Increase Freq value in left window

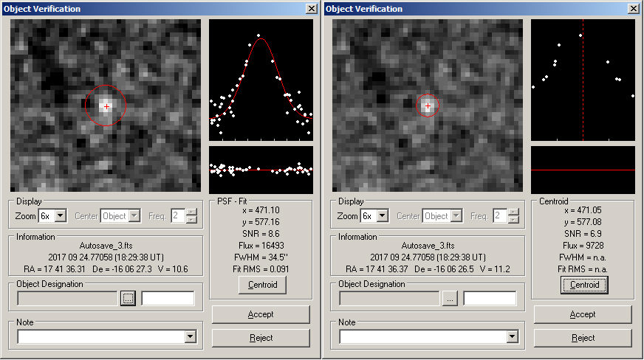point(191,212)
